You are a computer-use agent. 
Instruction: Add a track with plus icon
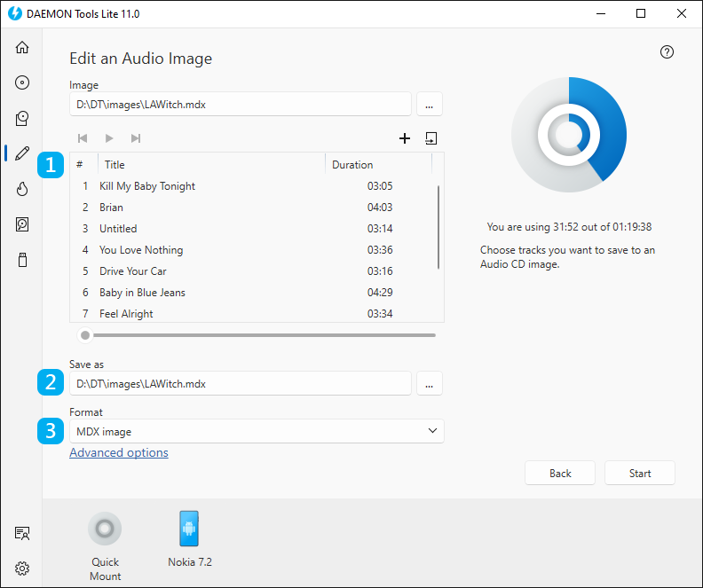coord(405,138)
